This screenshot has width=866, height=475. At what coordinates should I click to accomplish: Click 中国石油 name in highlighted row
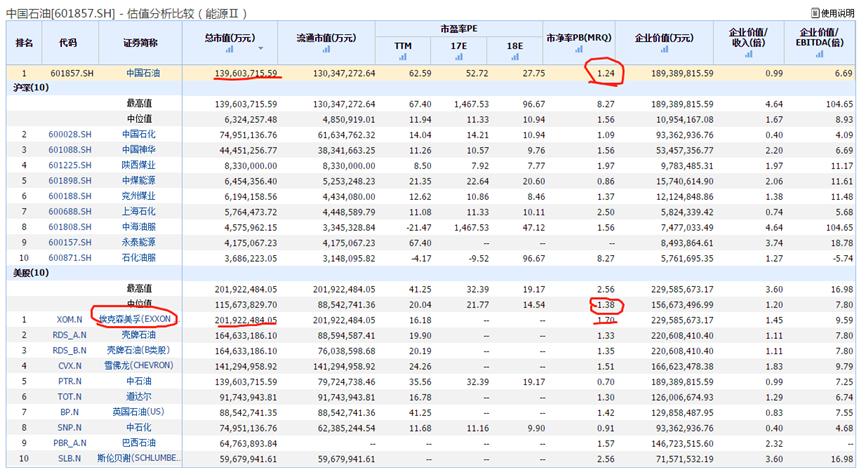(143, 73)
